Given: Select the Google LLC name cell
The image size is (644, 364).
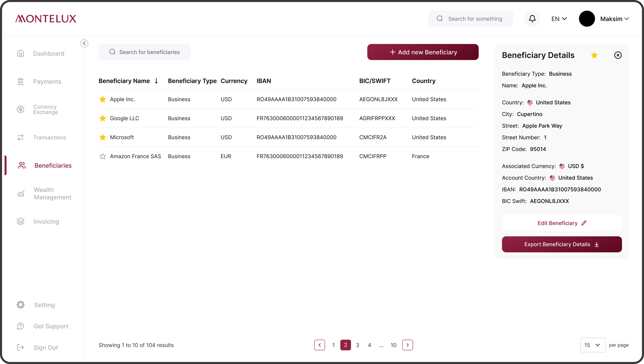Looking at the screenshot, I should coord(125,119).
